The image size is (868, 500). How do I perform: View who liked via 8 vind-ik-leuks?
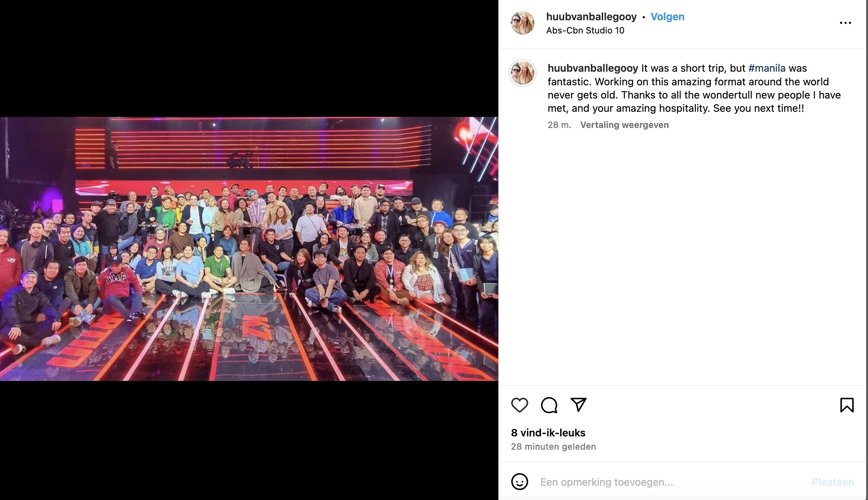[x=548, y=433]
